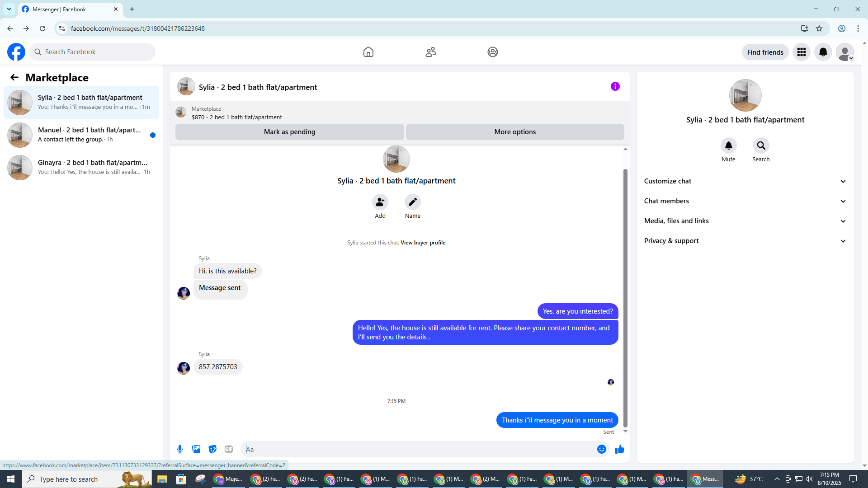Click the purple conversation info icon
Viewport: 868px width, 488px height.
tap(615, 86)
